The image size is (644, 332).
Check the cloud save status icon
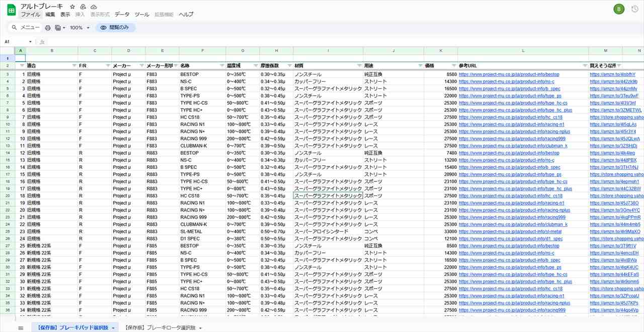94,7
